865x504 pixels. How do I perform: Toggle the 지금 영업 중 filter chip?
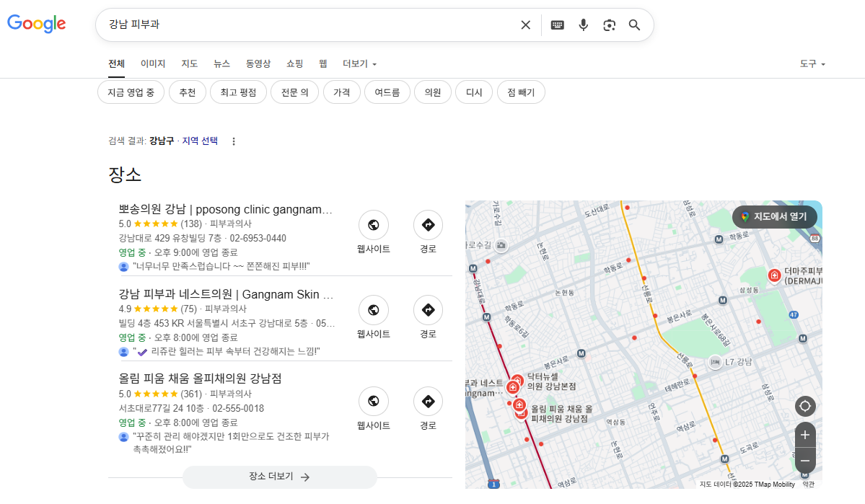tap(131, 92)
